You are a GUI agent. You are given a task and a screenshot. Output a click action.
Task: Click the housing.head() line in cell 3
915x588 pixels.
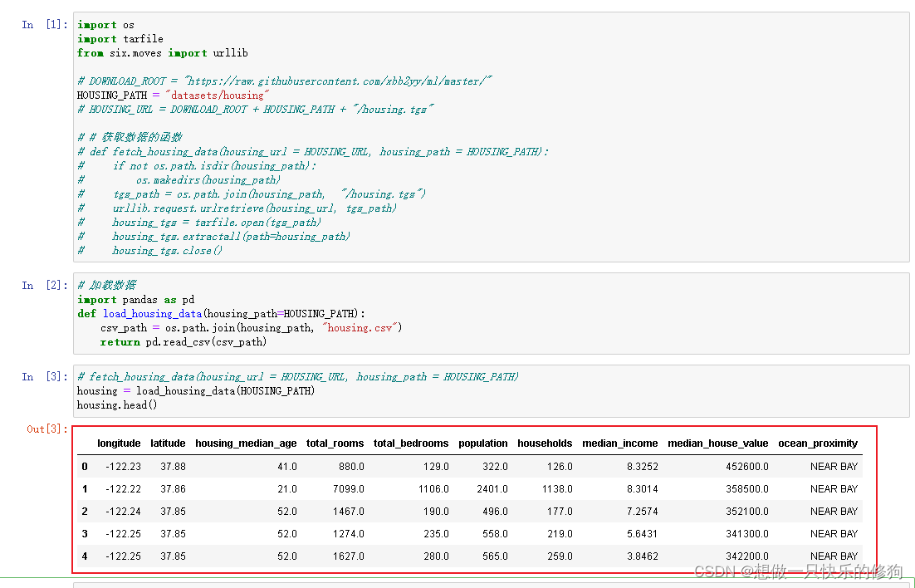tap(117, 404)
